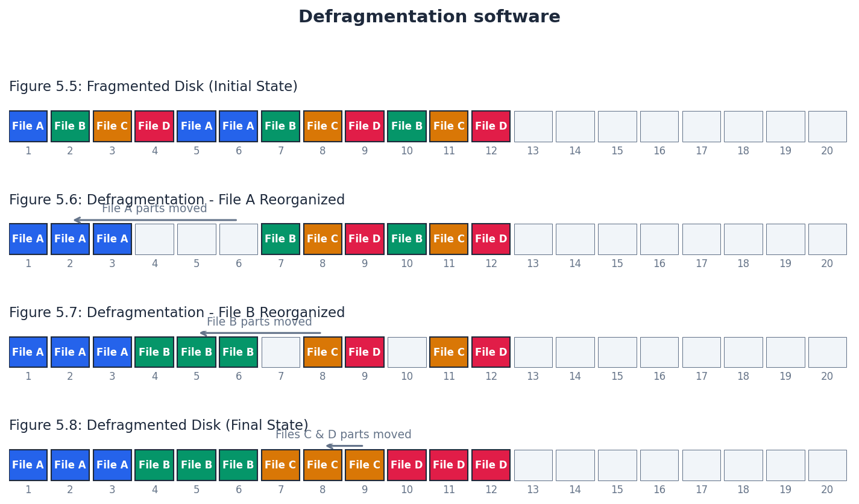Click the File B block at slot 2, initial state
Screen dimensions: 859x504
(70, 126)
